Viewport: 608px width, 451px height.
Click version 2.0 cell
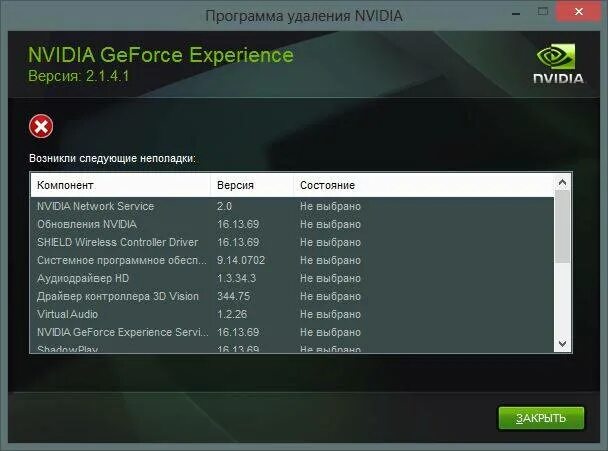tap(224, 206)
